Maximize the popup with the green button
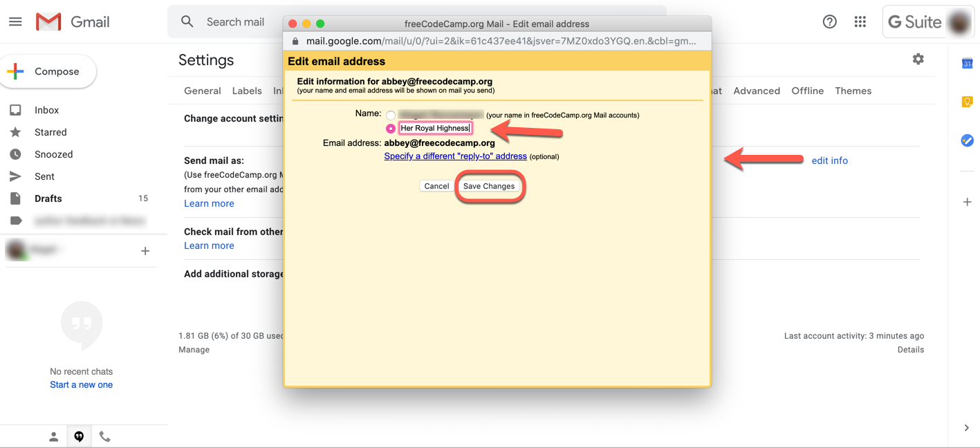980x448 pixels. click(320, 24)
